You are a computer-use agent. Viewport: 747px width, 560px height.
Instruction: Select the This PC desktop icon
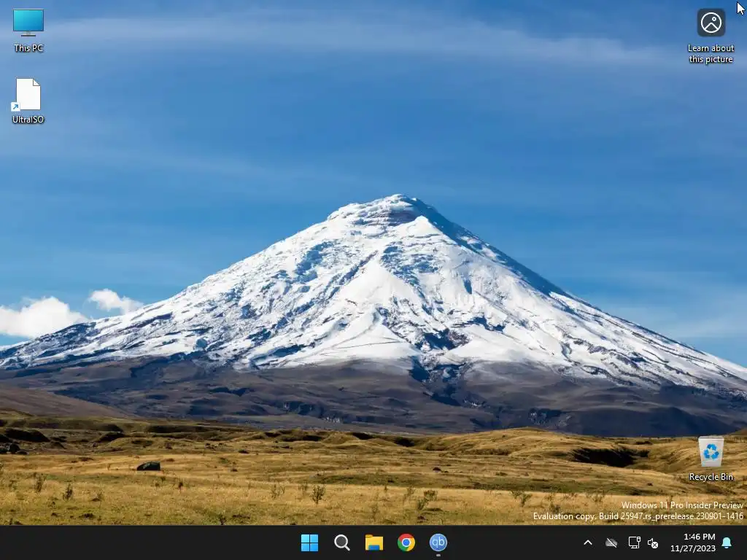(x=28, y=30)
